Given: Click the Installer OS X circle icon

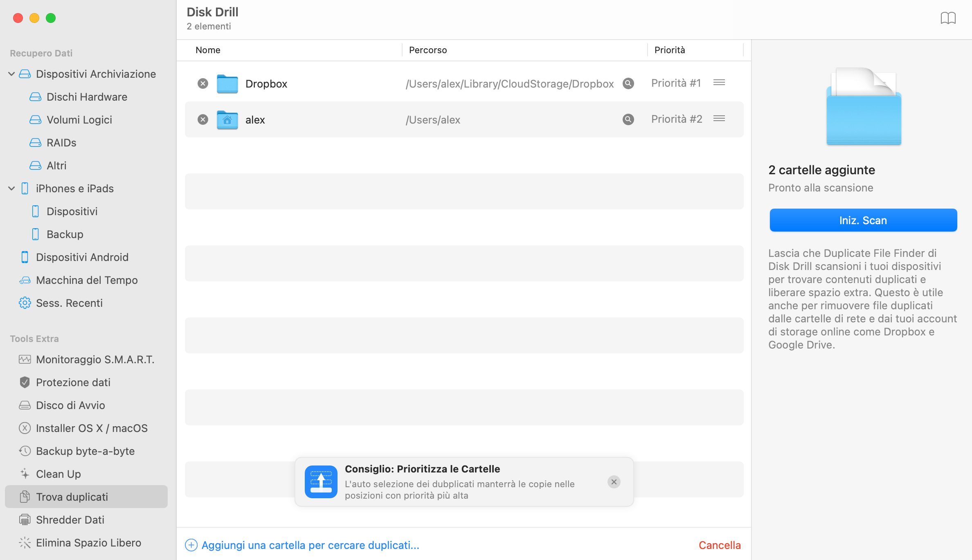Looking at the screenshot, I should pyautogui.click(x=25, y=428).
